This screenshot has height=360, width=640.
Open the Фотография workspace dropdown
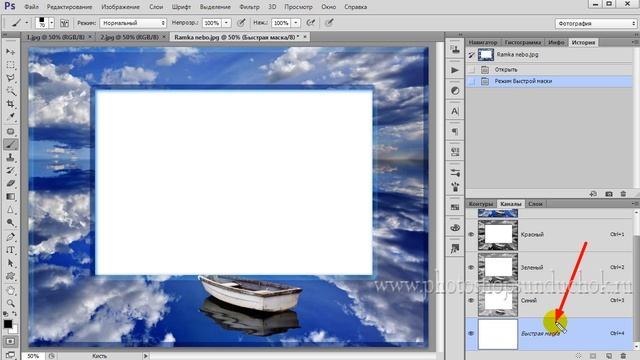pyautogui.click(x=596, y=24)
